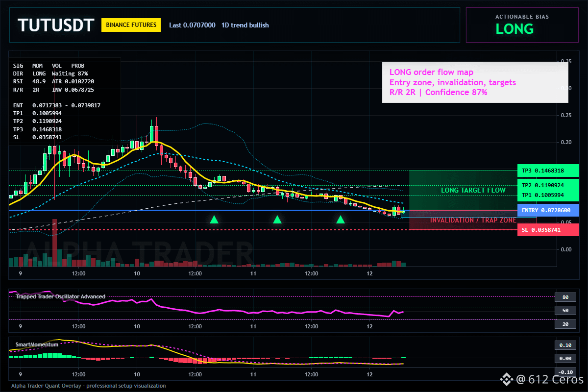Click the 1D trend bullish label

coord(245,25)
